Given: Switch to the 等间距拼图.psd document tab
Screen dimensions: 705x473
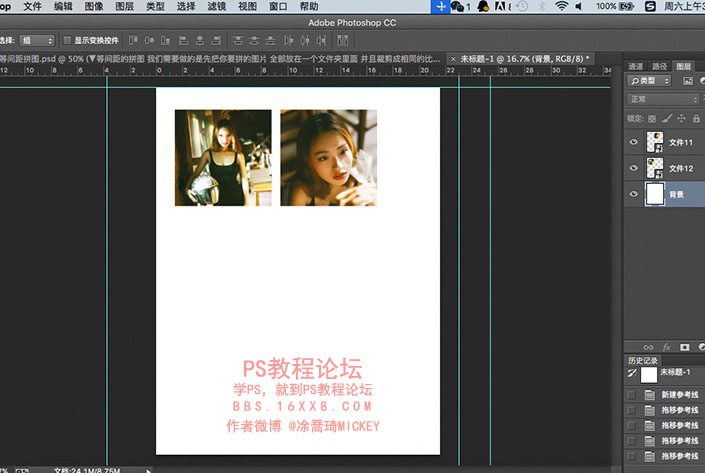Looking at the screenshot, I should point(220,59).
